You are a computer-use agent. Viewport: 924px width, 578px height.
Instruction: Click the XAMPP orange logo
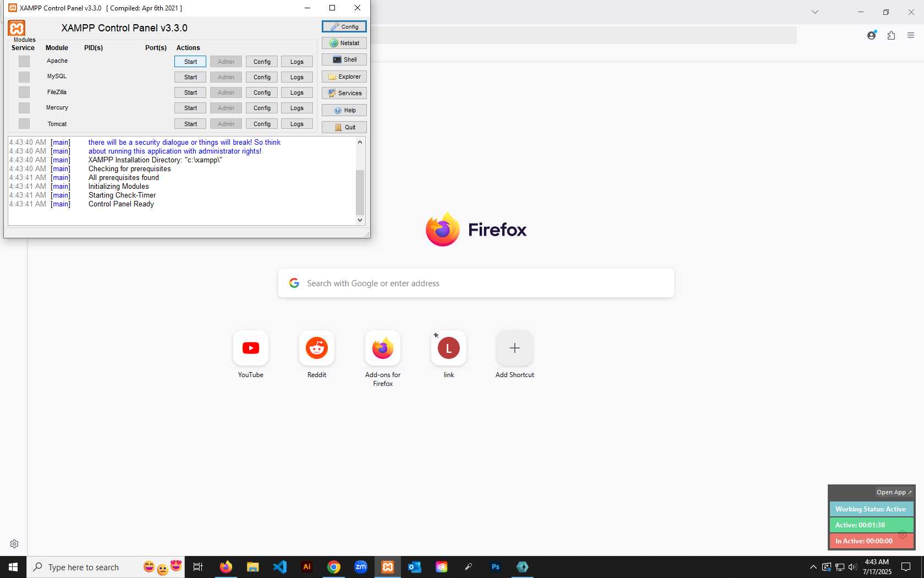point(16,28)
